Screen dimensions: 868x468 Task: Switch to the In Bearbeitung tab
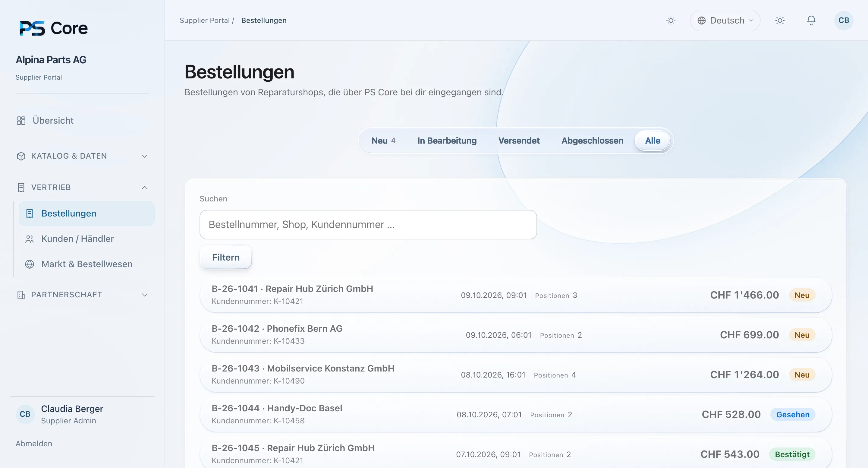447,141
